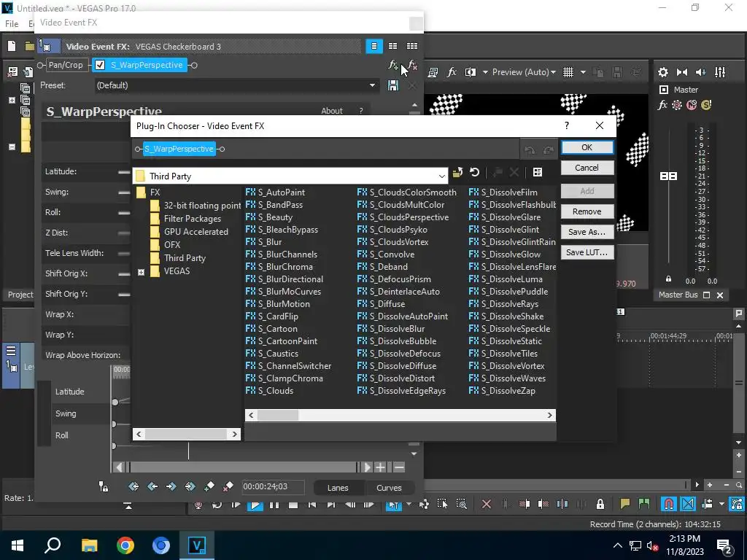Save the current preset with the disk icon
This screenshot has height=560, width=747.
pyautogui.click(x=393, y=85)
